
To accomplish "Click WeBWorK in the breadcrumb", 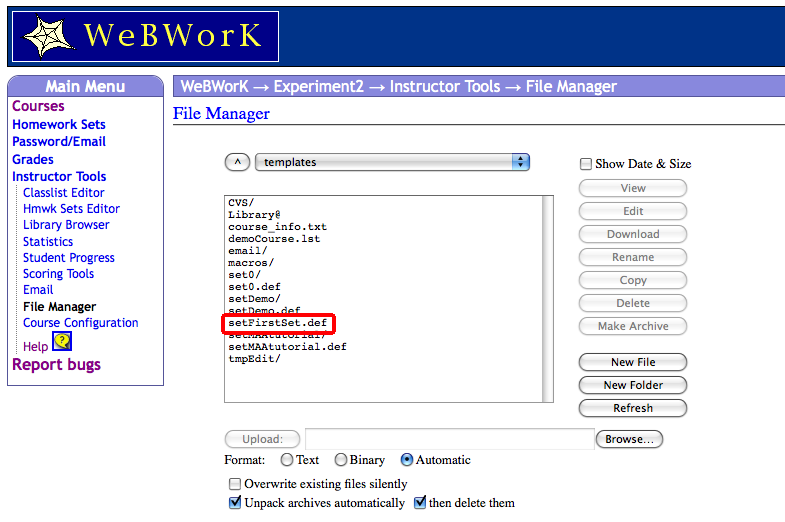I will (214, 87).
